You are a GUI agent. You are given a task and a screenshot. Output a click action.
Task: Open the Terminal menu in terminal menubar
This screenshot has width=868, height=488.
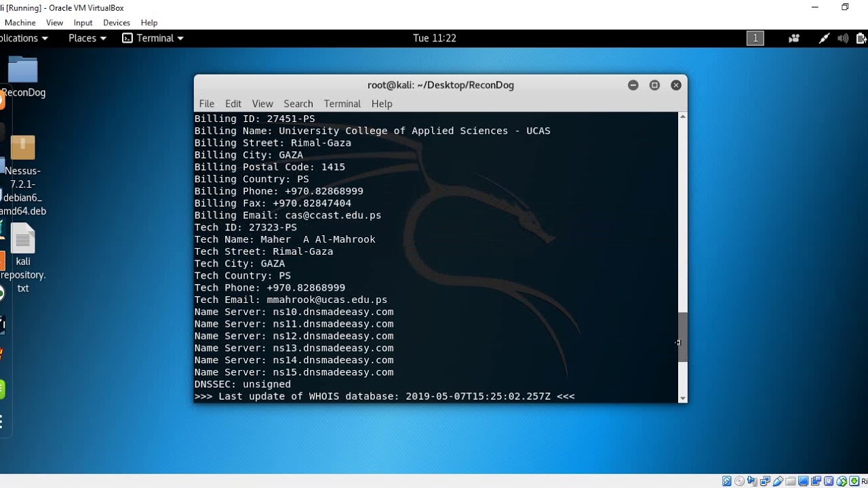click(x=342, y=104)
